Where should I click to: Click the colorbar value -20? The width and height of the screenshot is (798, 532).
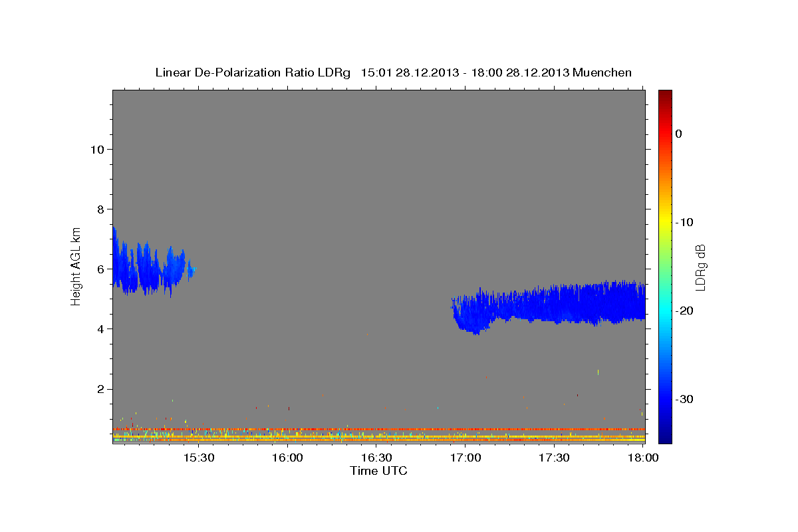pyautogui.click(x=685, y=311)
